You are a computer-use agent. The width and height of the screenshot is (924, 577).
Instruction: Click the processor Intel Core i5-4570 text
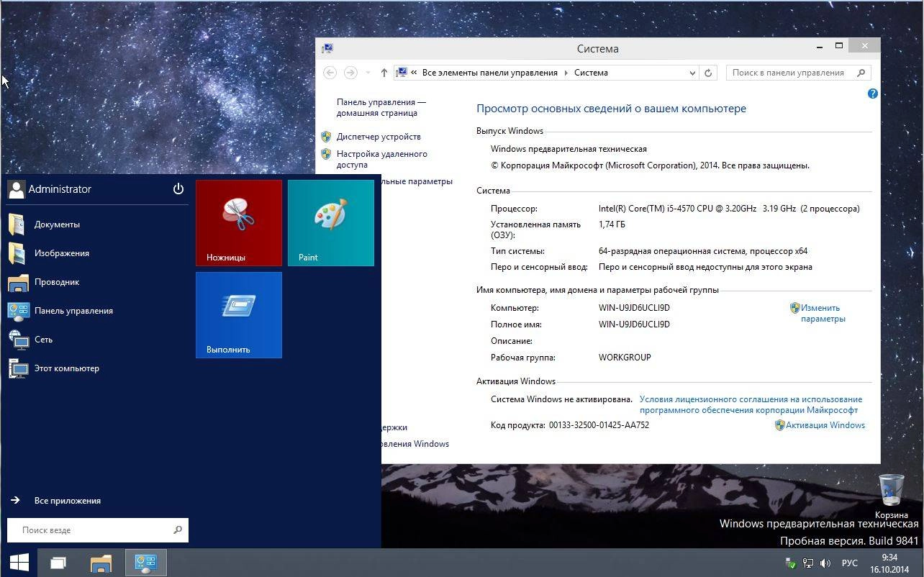[729, 209]
